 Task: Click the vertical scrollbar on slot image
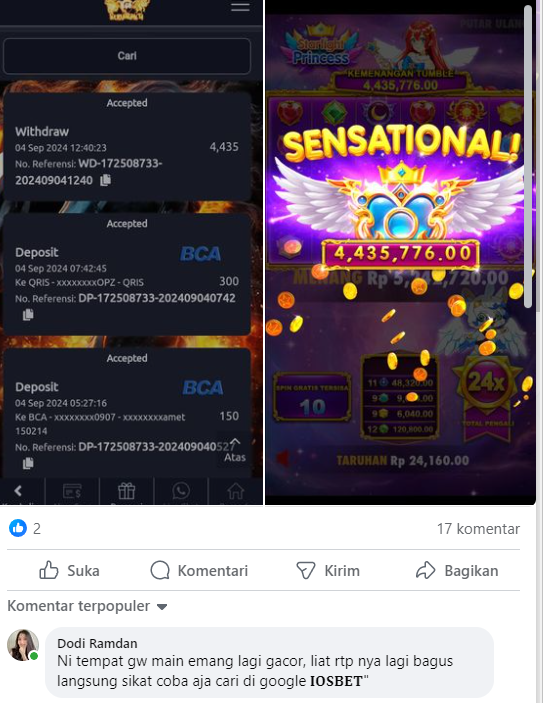click(x=528, y=157)
